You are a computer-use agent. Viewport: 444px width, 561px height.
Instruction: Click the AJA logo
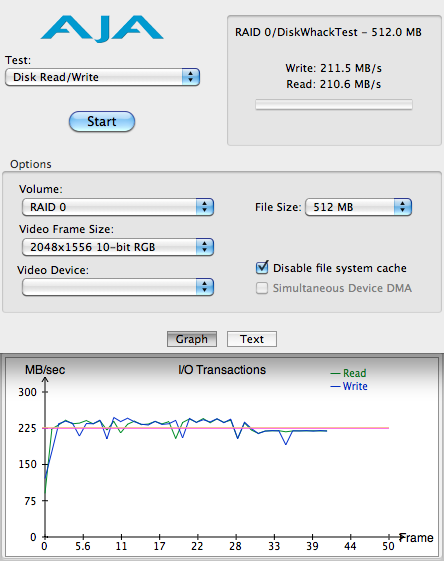pos(102,29)
